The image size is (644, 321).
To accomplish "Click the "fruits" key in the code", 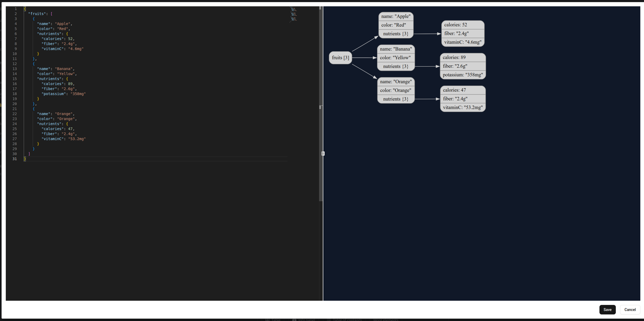I will (x=37, y=14).
